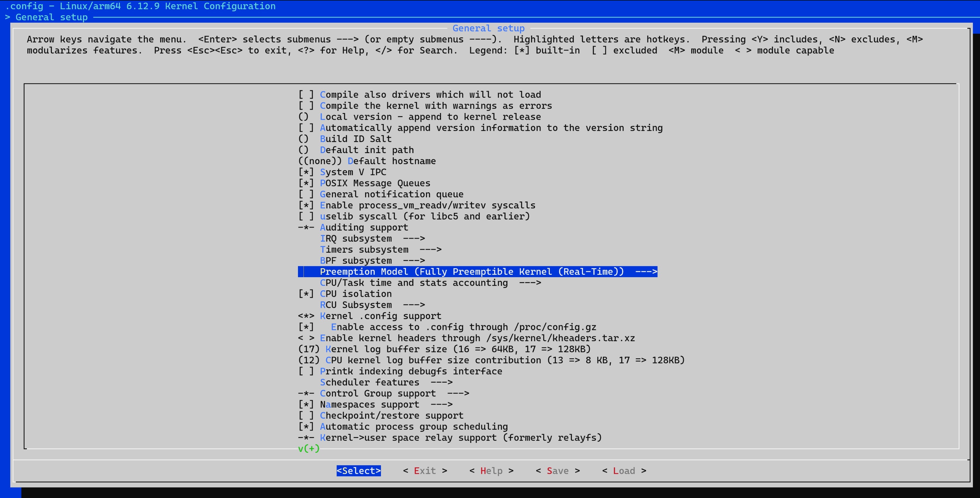Screen dimensions: 980x498
Task: Edit 'Local version - append to kernel release'
Action: click(419, 116)
